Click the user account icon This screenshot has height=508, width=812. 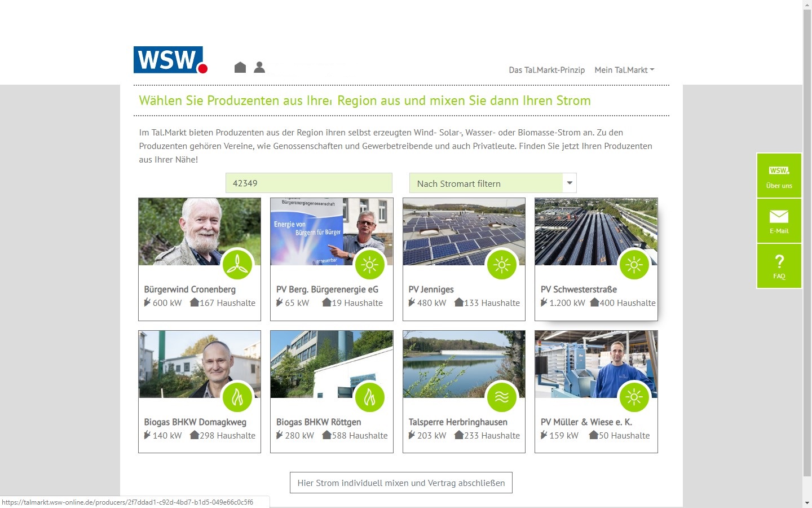tap(259, 67)
